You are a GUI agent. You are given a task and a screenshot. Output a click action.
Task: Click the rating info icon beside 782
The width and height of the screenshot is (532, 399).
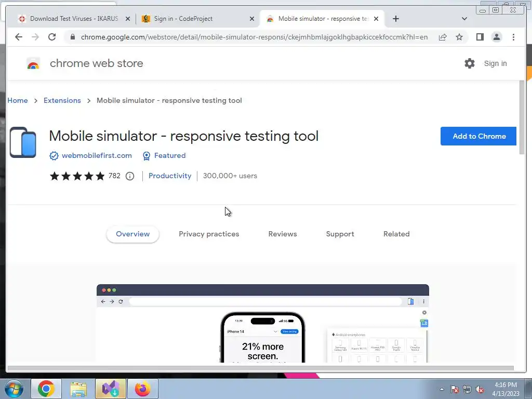tap(130, 176)
